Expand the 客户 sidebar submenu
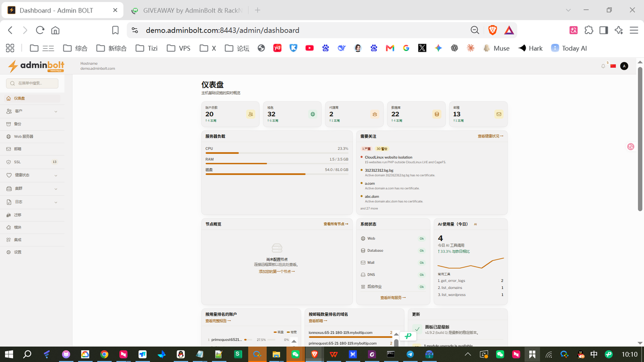The width and height of the screenshot is (644, 362). [x=56, y=111]
